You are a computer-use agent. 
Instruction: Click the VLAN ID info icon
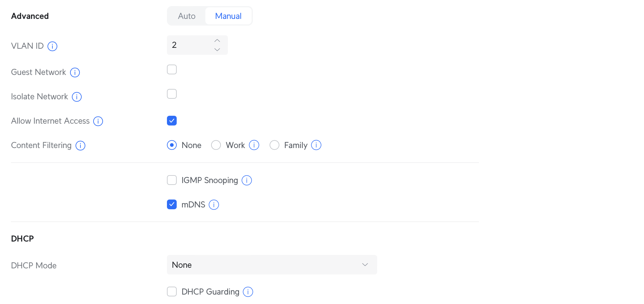point(52,46)
